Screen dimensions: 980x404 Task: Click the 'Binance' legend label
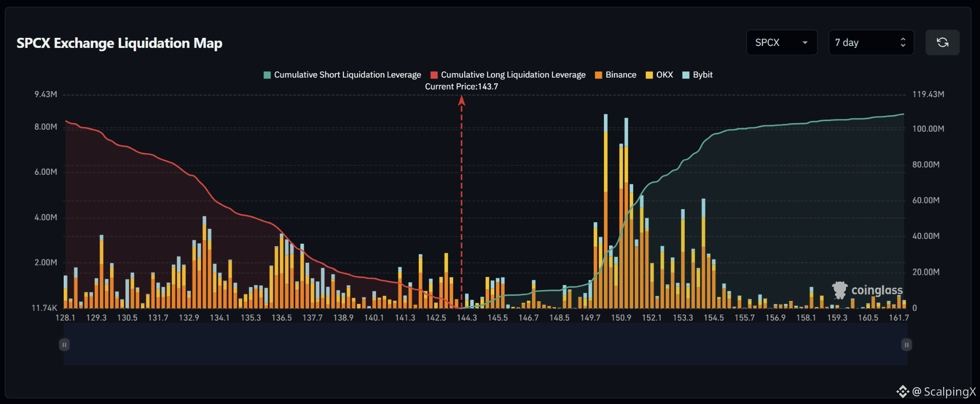621,75
